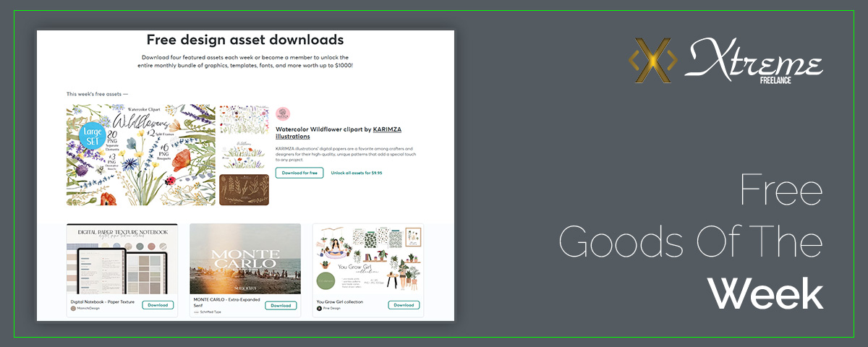Open the Digital Paper Texture Notebook preview
The width and height of the screenshot is (868, 347).
[122, 259]
